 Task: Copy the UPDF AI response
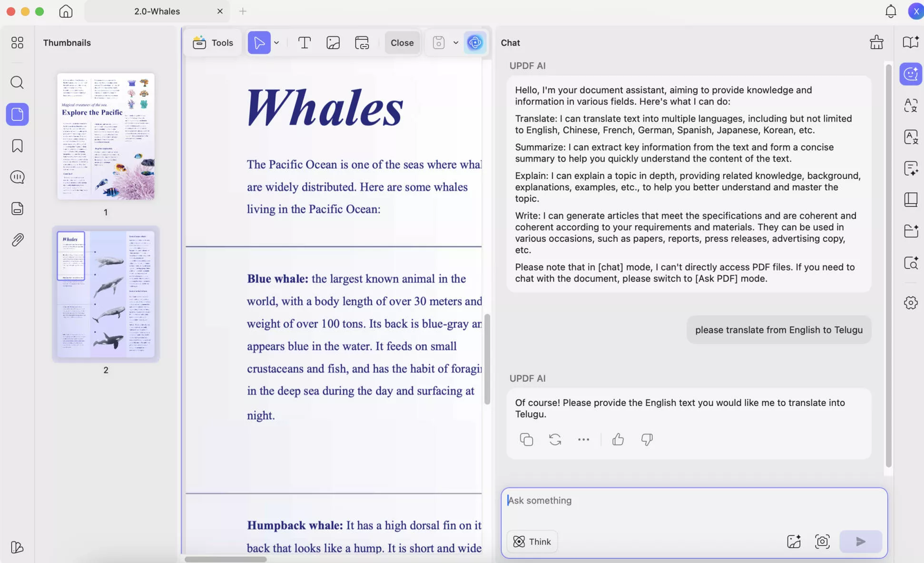(x=526, y=439)
